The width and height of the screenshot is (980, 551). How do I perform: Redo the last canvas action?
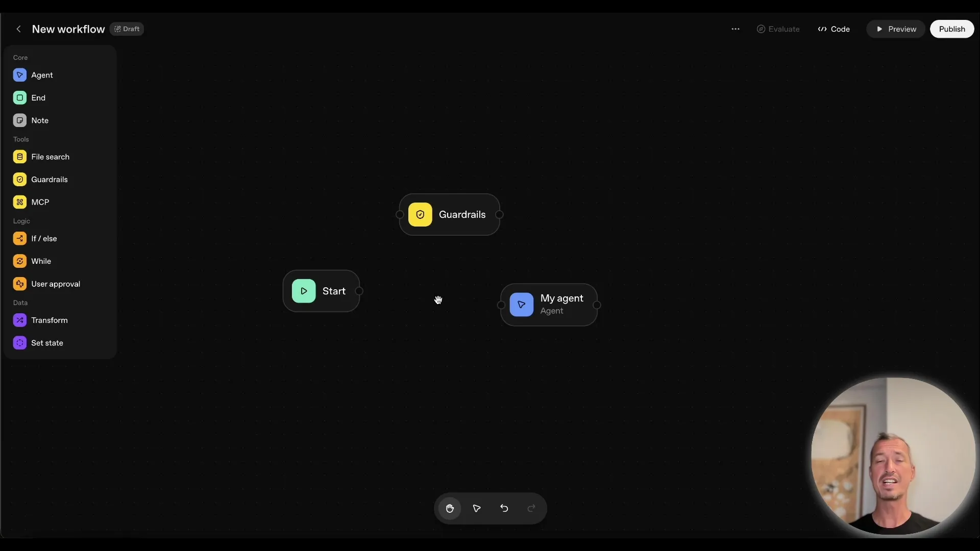(x=531, y=508)
